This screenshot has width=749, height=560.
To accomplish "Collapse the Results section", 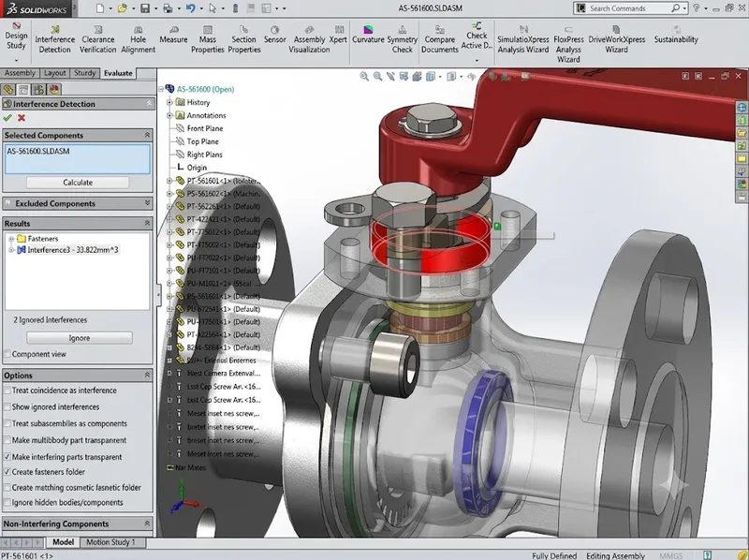I will (147, 223).
